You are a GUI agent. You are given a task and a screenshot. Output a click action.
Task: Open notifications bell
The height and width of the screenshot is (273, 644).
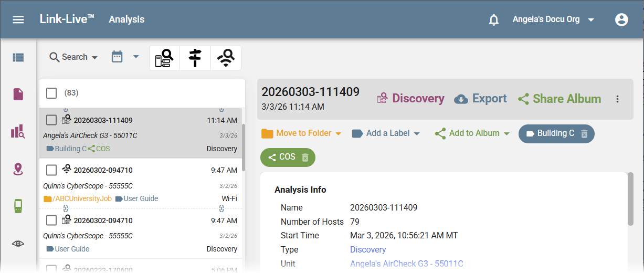[494, 20]
